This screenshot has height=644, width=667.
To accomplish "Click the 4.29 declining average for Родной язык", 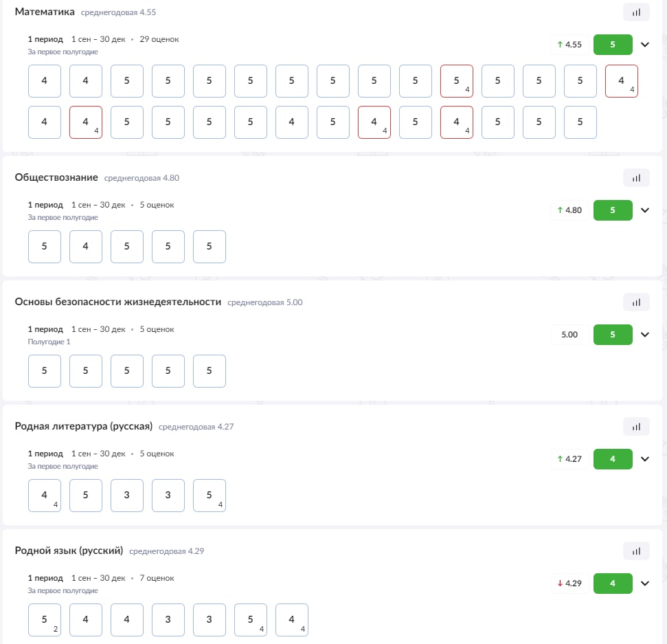I will (x=569, y=583).
